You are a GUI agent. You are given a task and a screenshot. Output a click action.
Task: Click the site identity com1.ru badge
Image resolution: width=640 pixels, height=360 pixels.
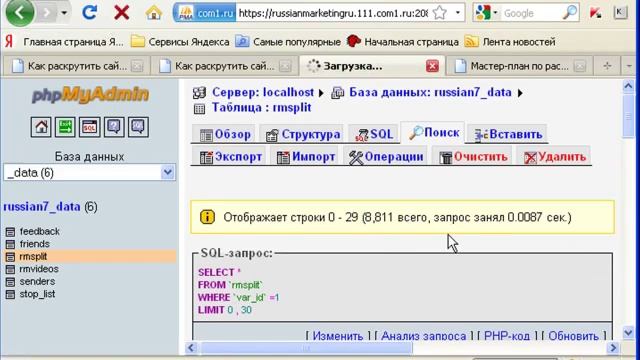(205, 13)
